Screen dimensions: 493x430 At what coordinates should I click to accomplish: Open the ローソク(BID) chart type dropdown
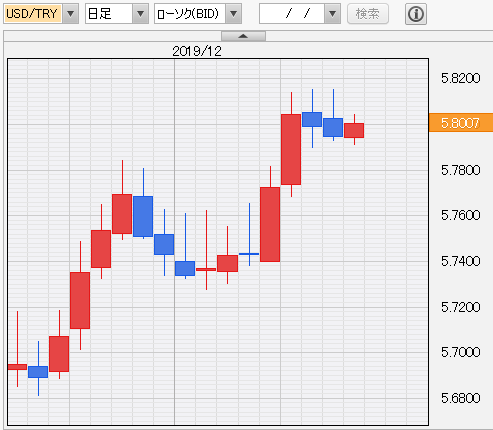(233, 14)
